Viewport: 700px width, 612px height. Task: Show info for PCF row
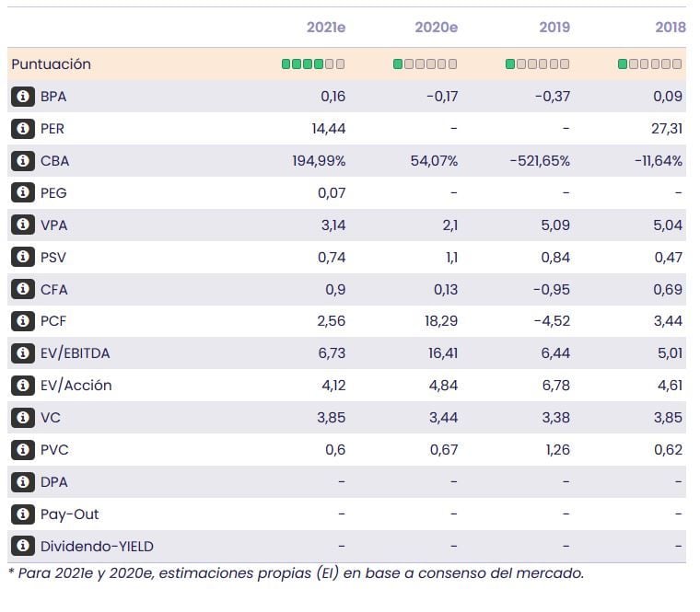coord(22,322)
